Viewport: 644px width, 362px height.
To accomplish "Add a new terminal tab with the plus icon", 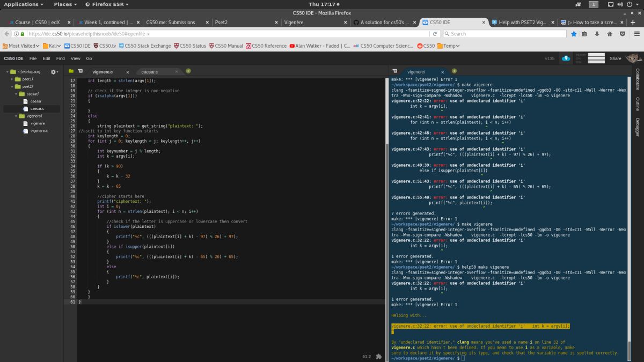I will [x=454, y=71].
